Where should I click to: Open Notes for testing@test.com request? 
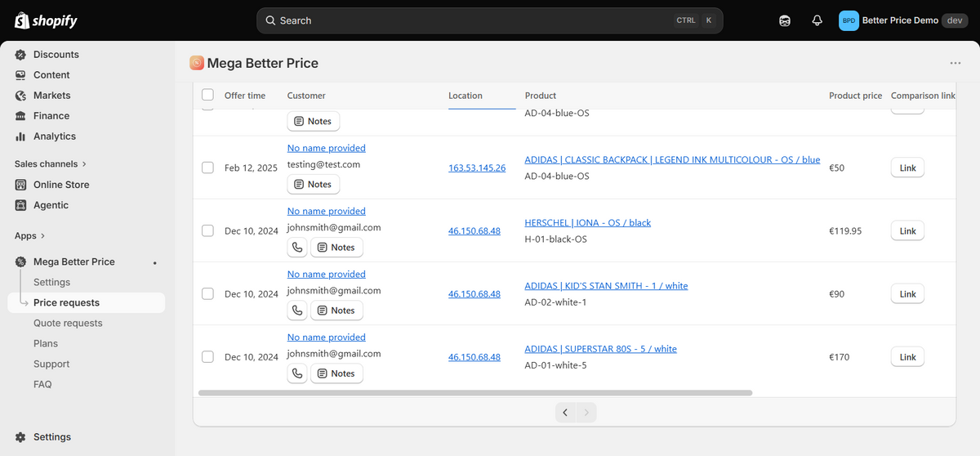313,185
